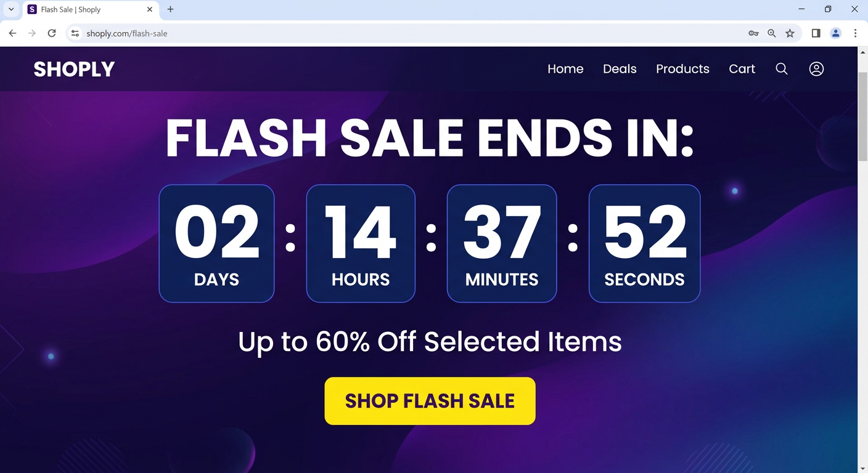Click the zoom magnifier icon in address bar
This screenshot has height=473, width=868.
[x=772, y=33]
